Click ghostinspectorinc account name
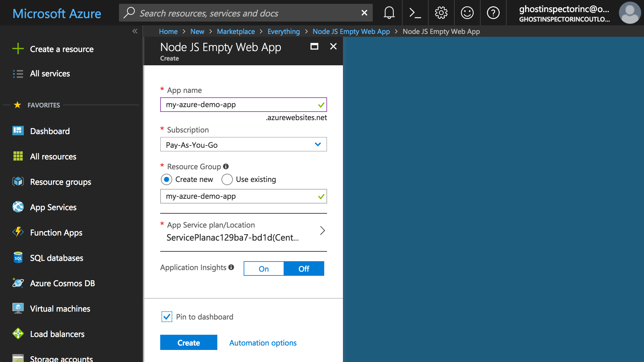The height and width of the screenshot is (362, 644). click(x=564, y=9)
